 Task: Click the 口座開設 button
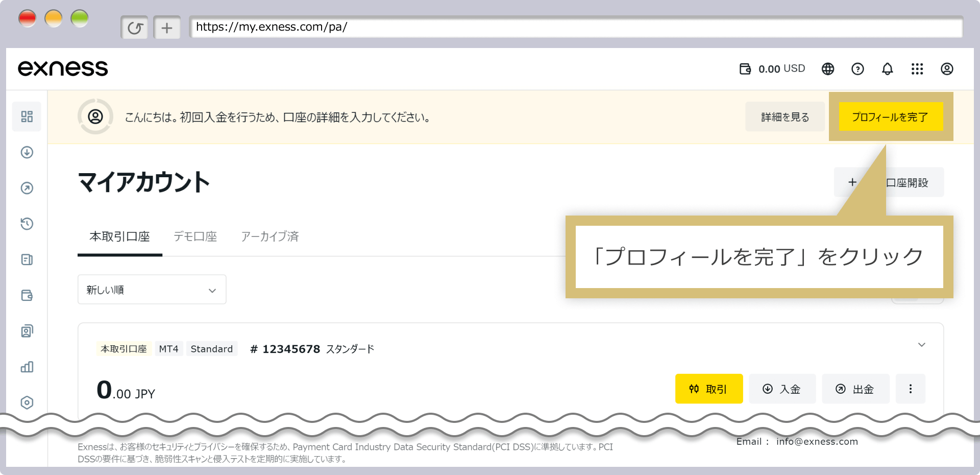[889, 182]
